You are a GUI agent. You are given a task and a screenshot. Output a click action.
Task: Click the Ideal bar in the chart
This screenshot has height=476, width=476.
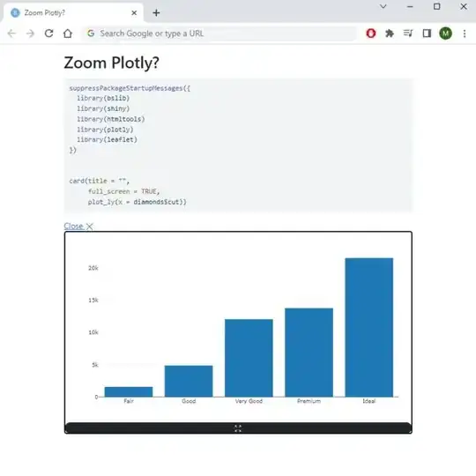coord(369,328)
